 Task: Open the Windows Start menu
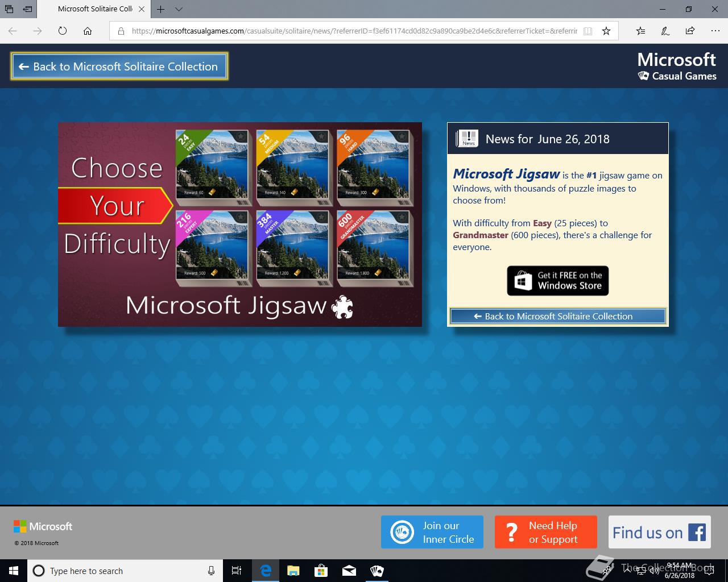14,571
